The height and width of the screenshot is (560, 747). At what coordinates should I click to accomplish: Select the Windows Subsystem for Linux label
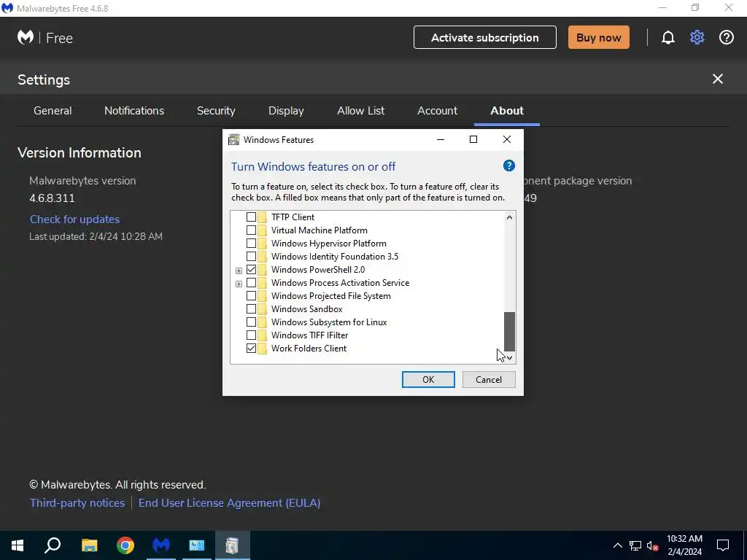click(329, 322)
